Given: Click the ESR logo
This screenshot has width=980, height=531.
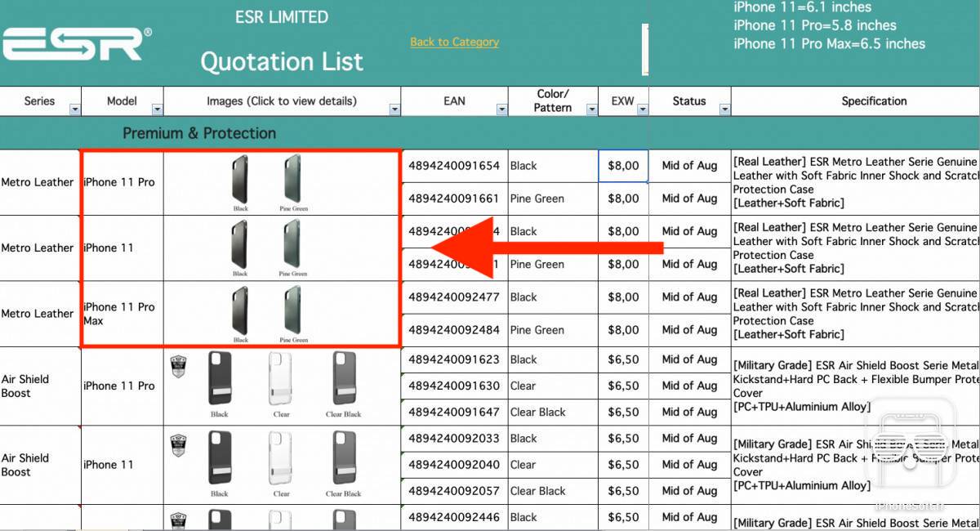Looking at the screenshot, I should click(76, 45).
